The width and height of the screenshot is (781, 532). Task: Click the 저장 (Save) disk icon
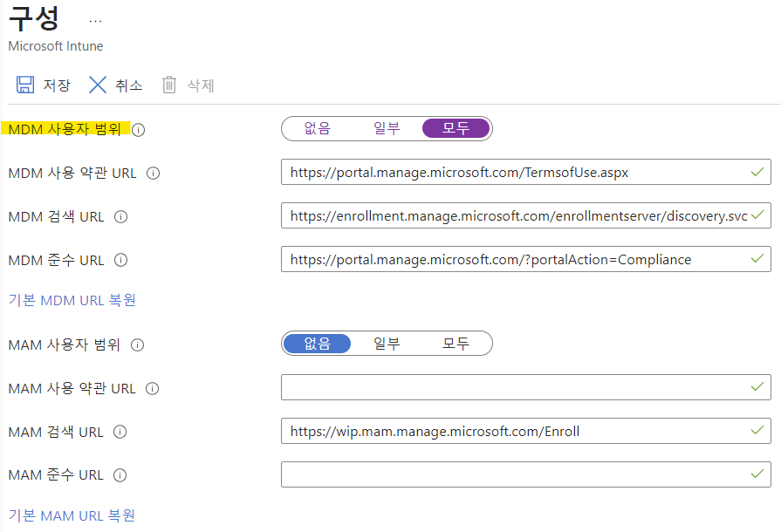point(25,85)
